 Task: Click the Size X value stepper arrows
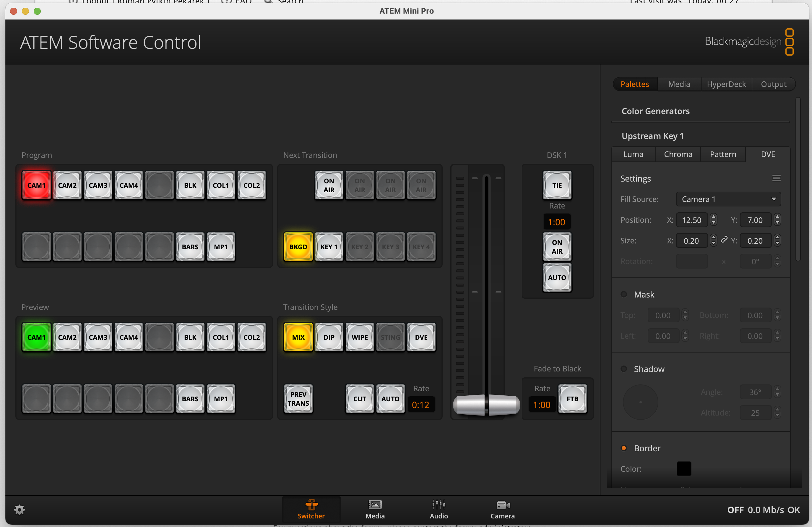tap(713, 240)
